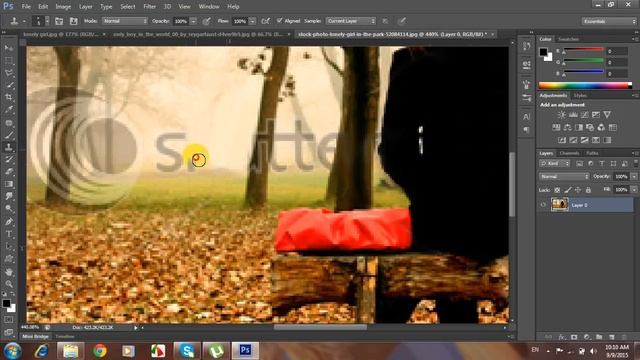Open the blending Mode dropdown in options bar

click(x=125, y=21)
